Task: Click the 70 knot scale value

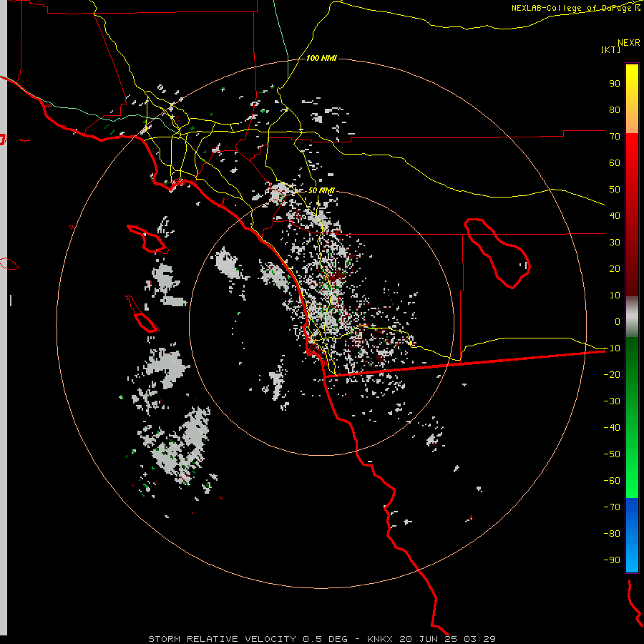Action: [x=615, y=137]
